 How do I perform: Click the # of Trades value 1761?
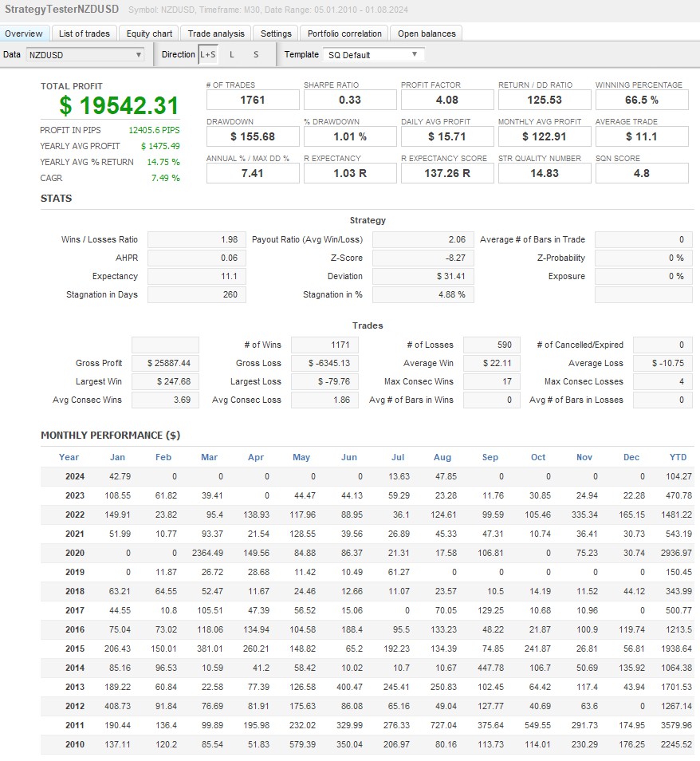tap(253, 100)
